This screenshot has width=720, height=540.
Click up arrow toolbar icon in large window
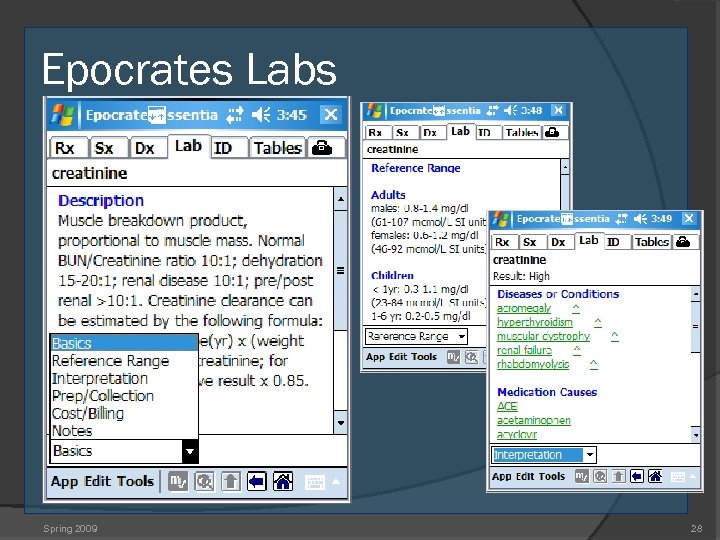pos(231,482)
